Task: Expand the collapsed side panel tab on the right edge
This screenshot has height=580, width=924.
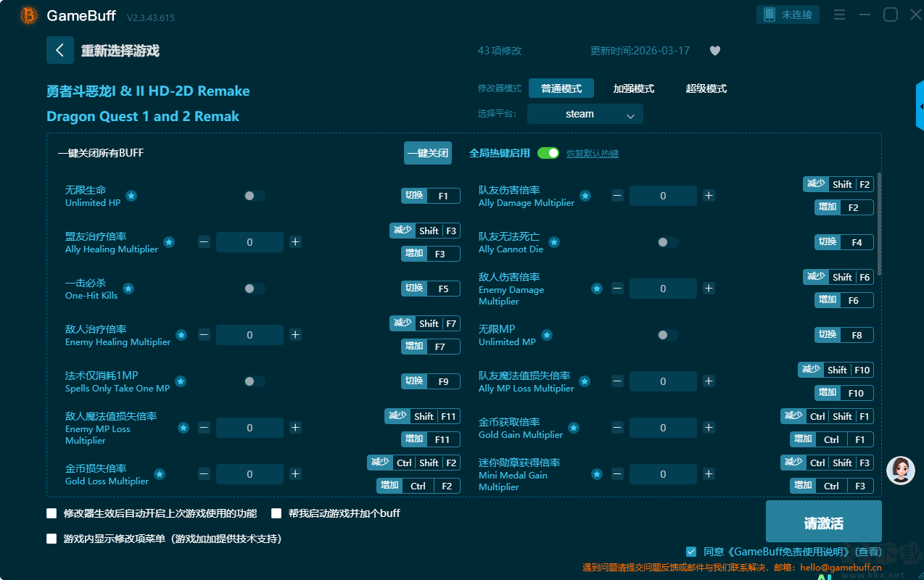Action: (920, 107)
